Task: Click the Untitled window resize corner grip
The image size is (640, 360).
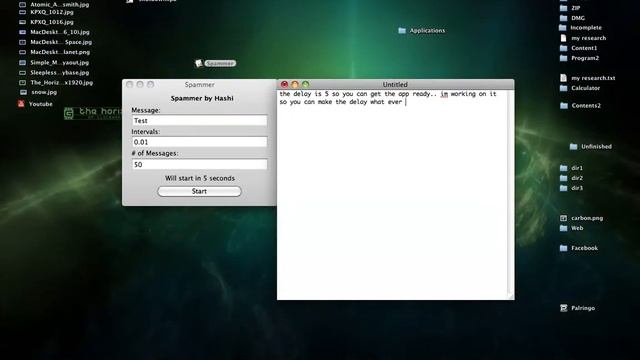Action: pos(511,296)
